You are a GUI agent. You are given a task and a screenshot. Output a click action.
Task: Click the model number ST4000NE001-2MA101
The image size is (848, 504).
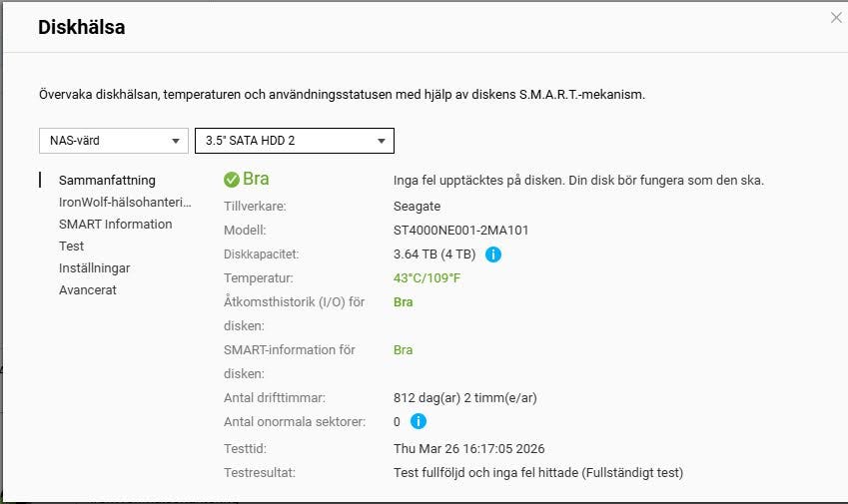click(x=461, y=231)
